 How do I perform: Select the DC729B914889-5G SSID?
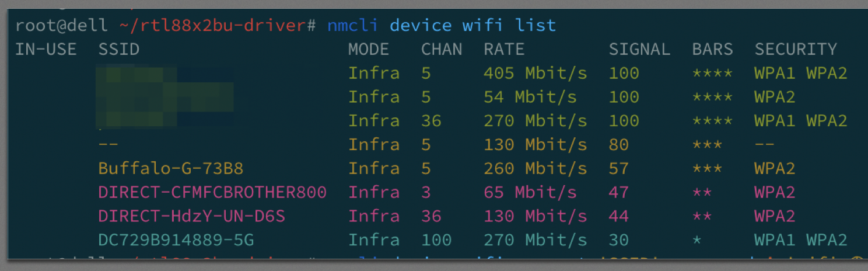pyautogui.click(x=176, y=240)
